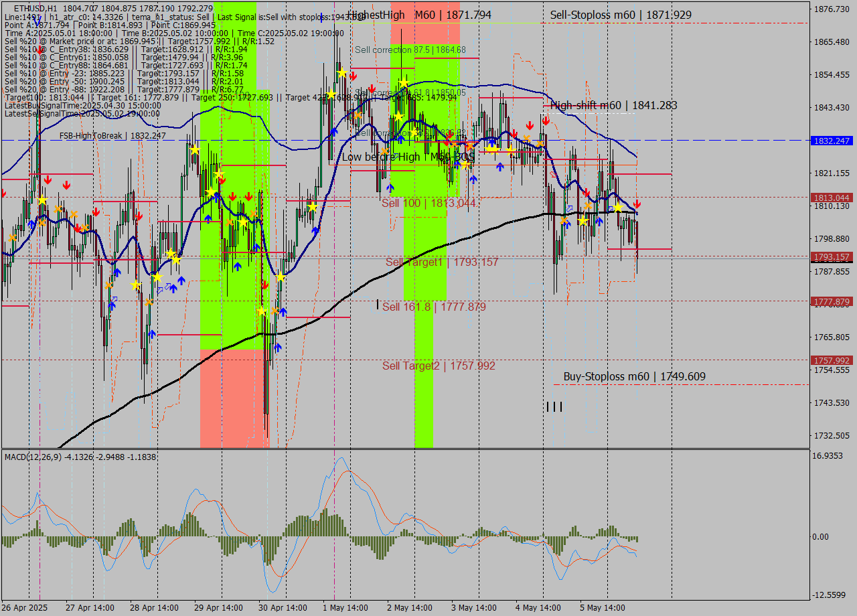The height and width of the screenshot is (616, 857).
Task: Click the blue up arrow near the 3 May candles
Action: [499, 167]
